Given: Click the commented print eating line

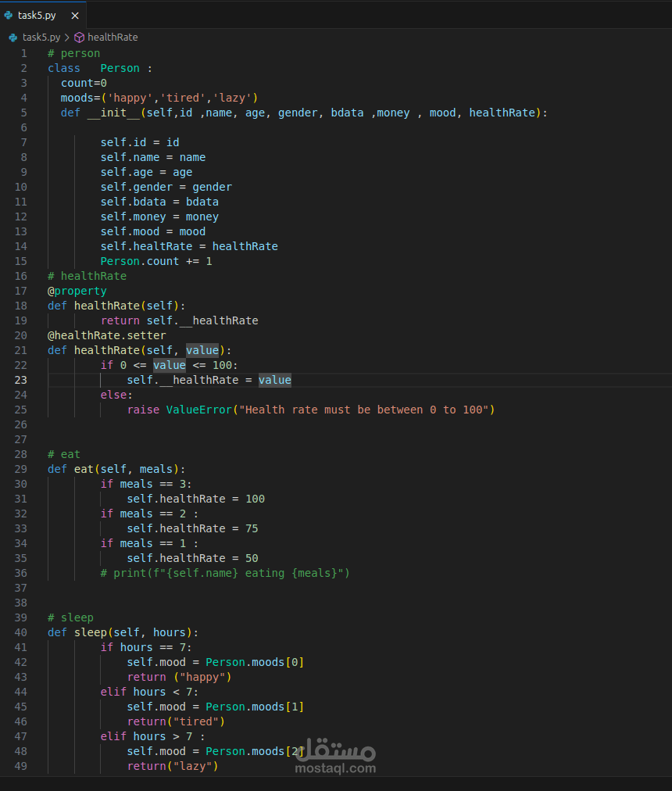Looking at the screenshot, I should coord(225,573).
